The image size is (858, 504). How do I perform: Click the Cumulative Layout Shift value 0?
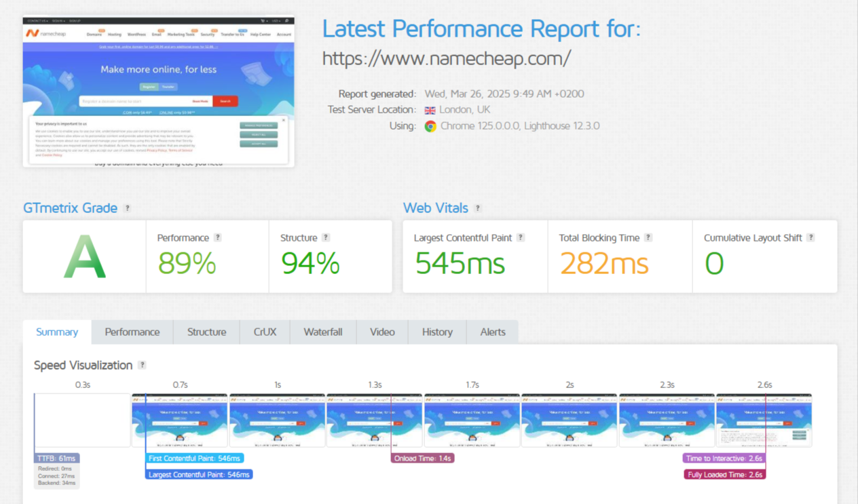click(714, 263)
